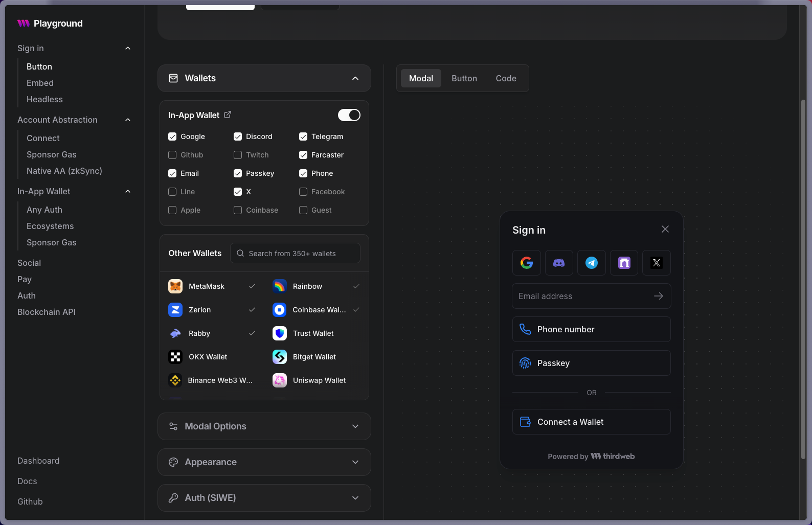Click the Zerion wallet icon

(175, 310)
